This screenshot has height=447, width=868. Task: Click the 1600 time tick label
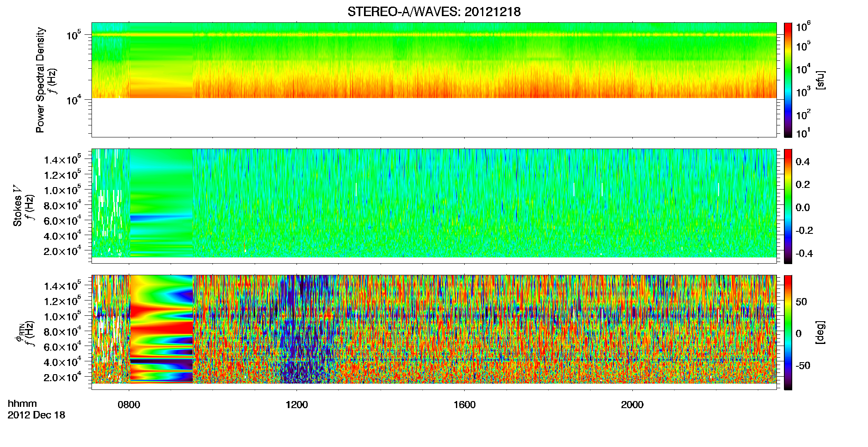tap(464, 405)
